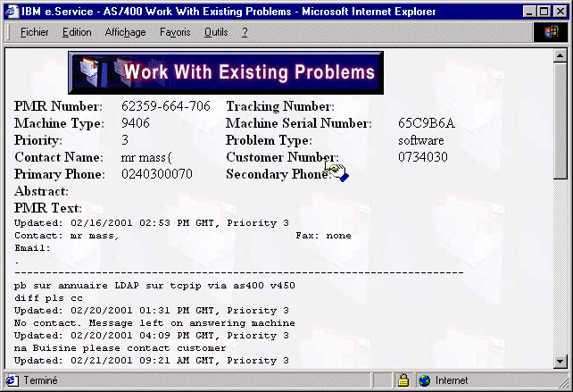Click the Internet zone label

(x=452, y=380)
